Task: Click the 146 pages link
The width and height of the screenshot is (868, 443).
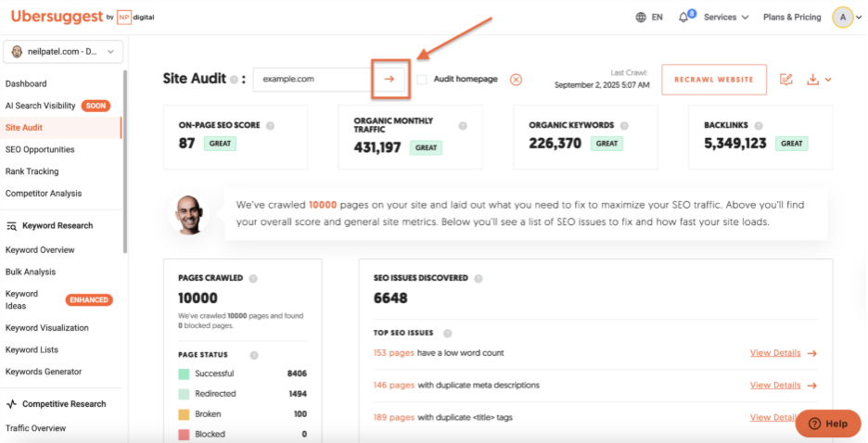Action: click(x=394, y=385)
